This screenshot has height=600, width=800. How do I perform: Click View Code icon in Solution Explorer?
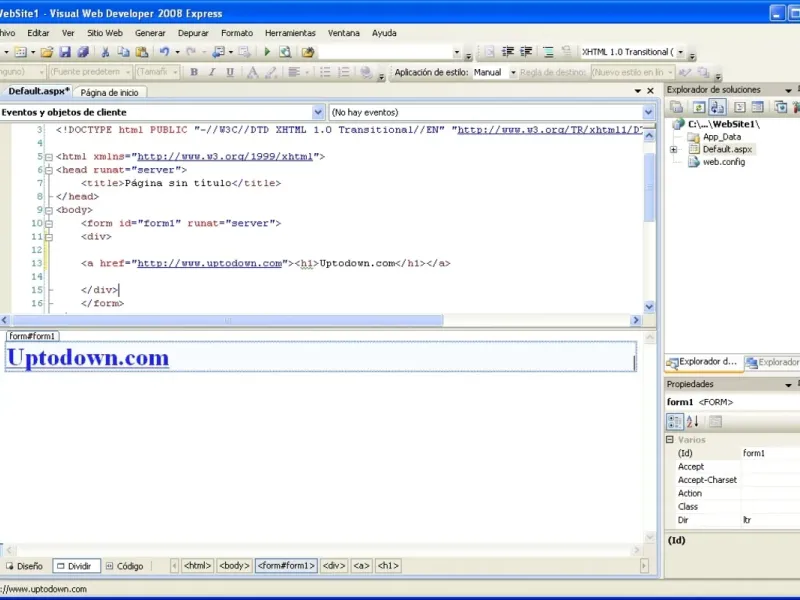[x=739, y=107]
